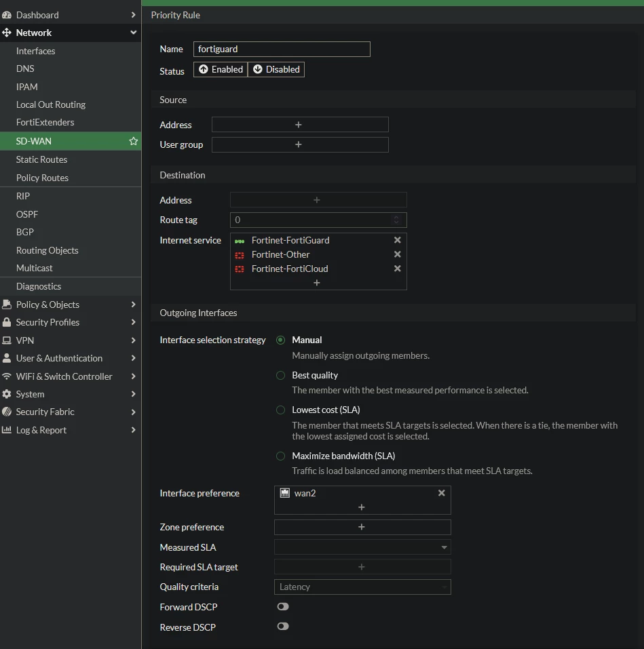The height and width of the screenshot is (649, 644).
Task: Click the WiFi & Switch Controller icon
Action: (x=7, y=376)
